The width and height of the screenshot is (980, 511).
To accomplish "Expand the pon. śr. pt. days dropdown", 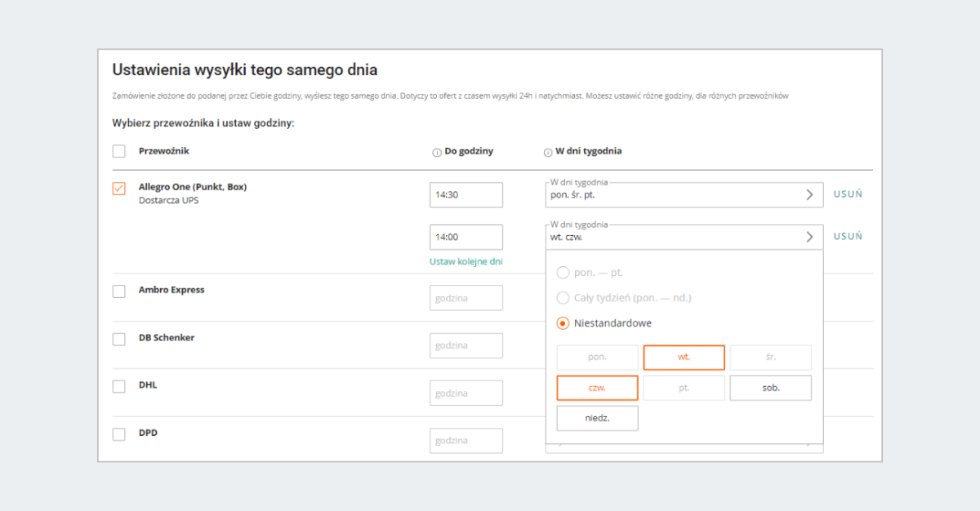I will 809,195.
